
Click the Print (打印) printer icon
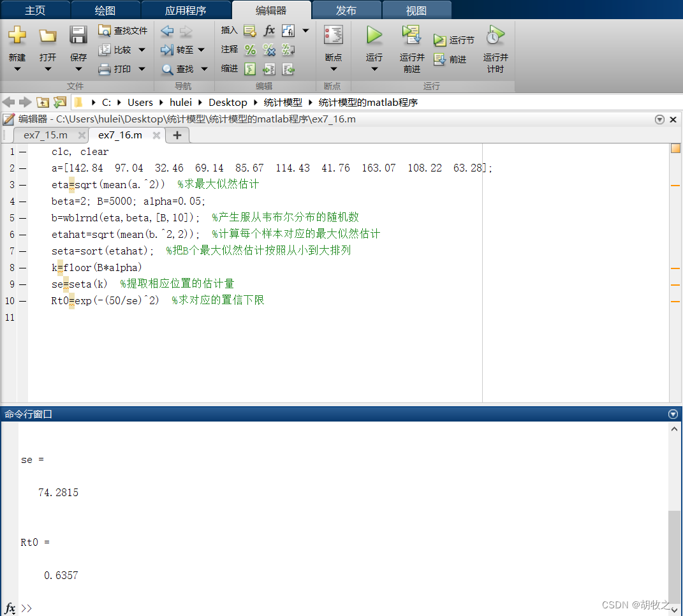point(104,70)
